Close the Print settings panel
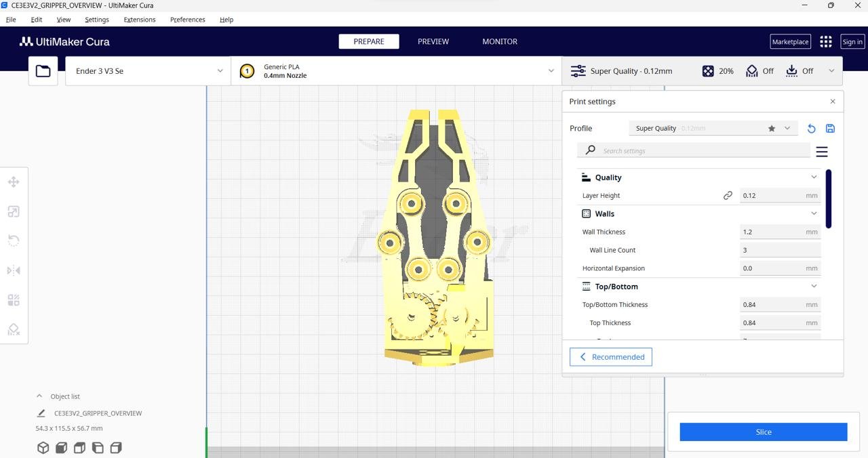This screenshot has width=868, height=458. 833,102
